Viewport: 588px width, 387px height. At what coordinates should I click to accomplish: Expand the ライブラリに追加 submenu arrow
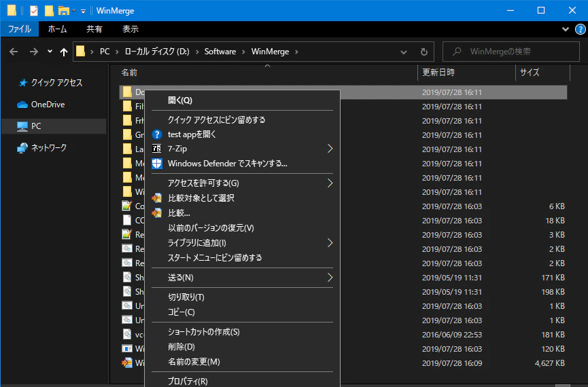pos(330,243)
